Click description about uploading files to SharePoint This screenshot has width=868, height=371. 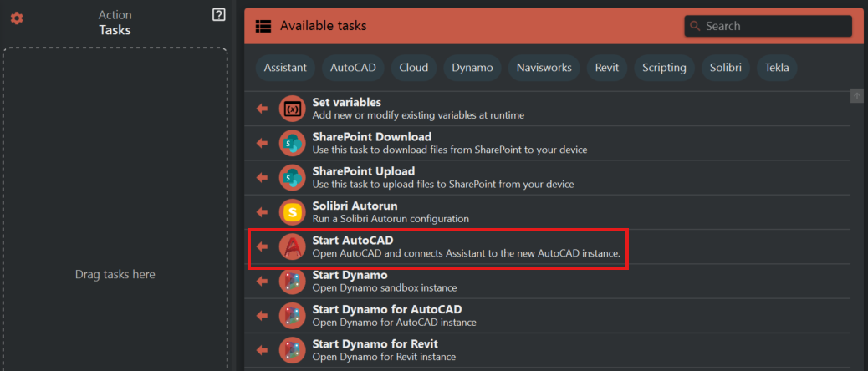click(x=443, y=185)
